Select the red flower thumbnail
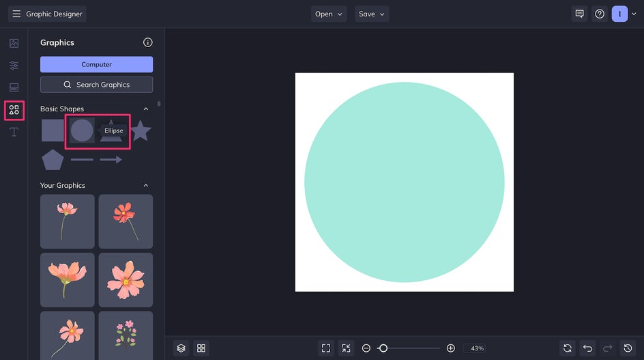Image resolution: width=644 pixels, height=360 pixels. [126, 222]
